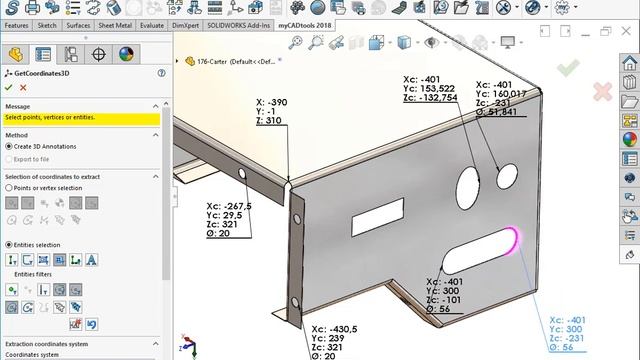The width and height of the screenshot is (640, 360).
Task: Open the File Explorer folder pane icon
Action: (629, 101)
